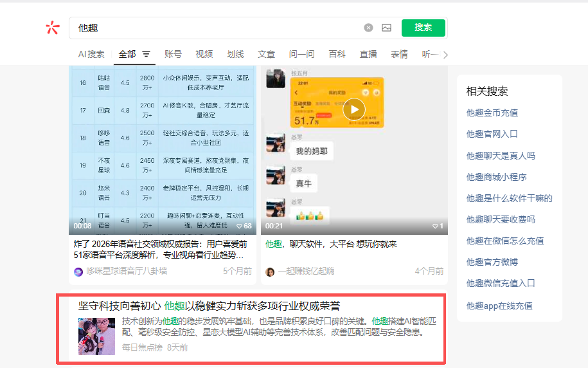
Task: Expand more tabs with the right chevron
Action: point(445,55)
